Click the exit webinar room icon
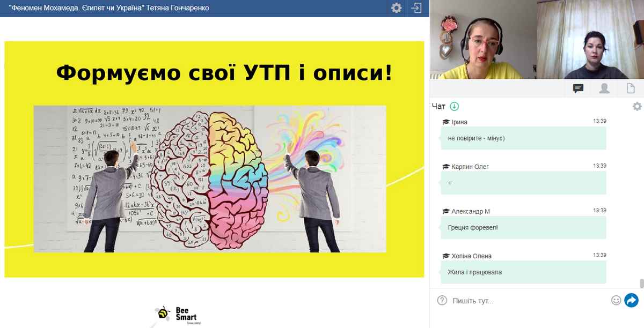This screenshot has width=644, height=328. point(416,8)
